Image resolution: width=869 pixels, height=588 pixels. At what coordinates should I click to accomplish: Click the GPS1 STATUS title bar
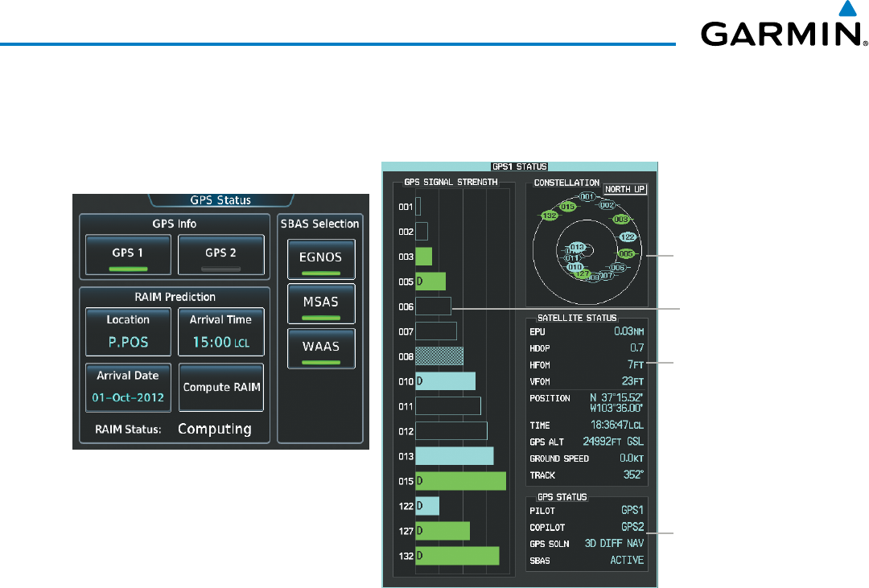point(519,167)
